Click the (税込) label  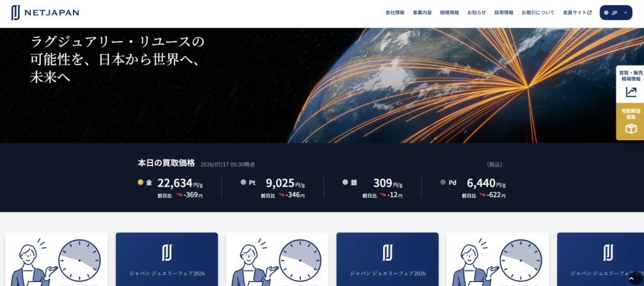494,165
